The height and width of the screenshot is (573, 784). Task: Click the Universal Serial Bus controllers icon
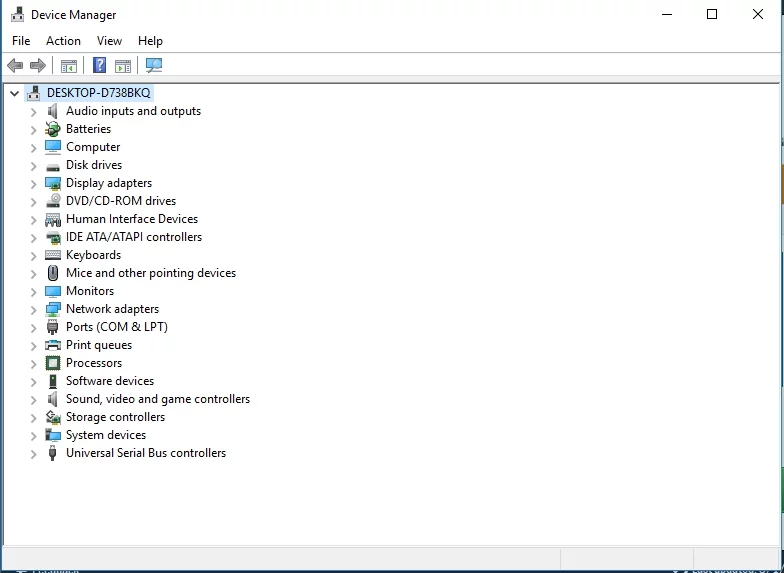(x=53, y=453)
